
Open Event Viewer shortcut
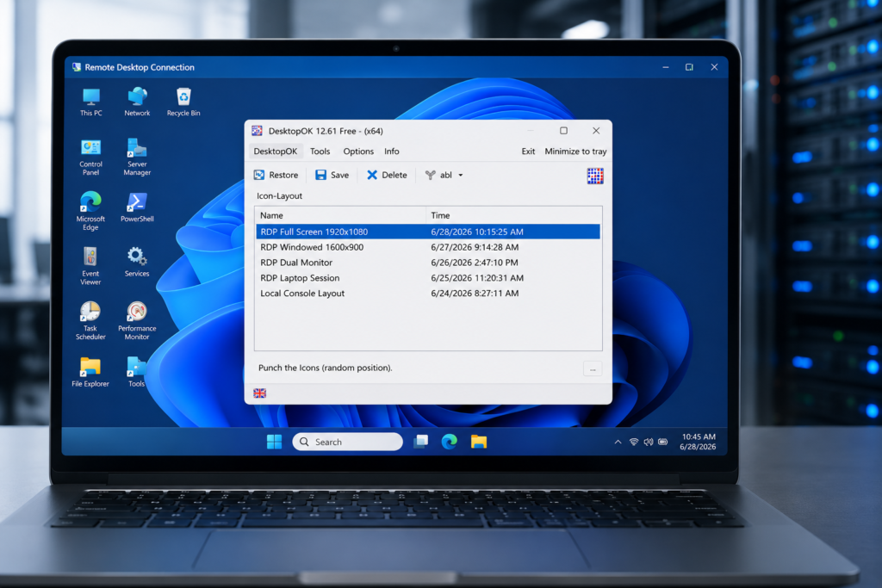click(90, 266)
